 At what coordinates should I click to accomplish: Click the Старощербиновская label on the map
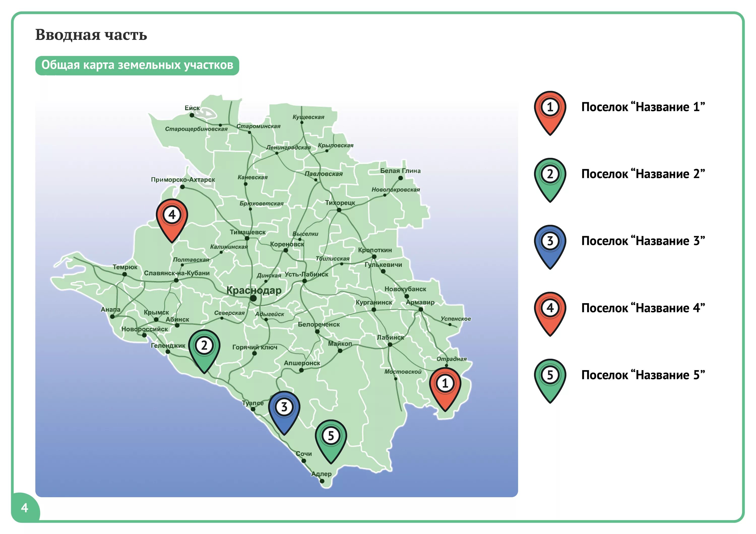(x=196, y=129)
